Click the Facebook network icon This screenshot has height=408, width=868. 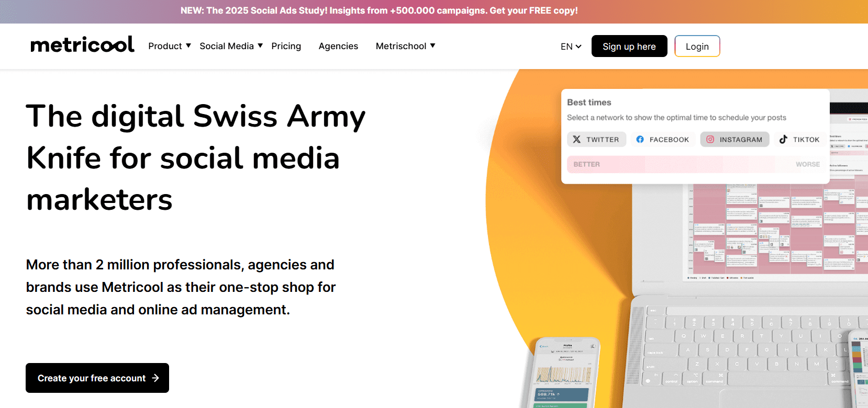pos(640,140)
